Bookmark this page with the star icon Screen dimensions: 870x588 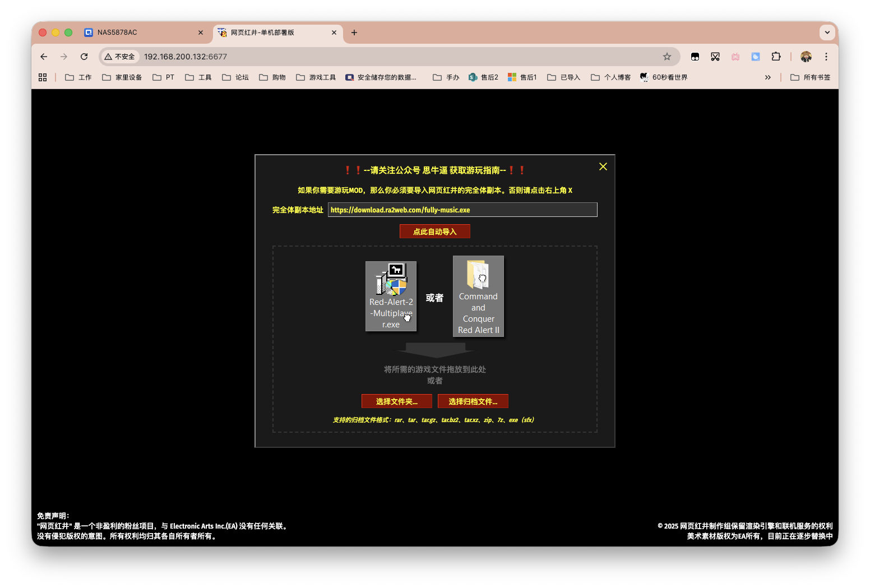(x=667, y=57)
